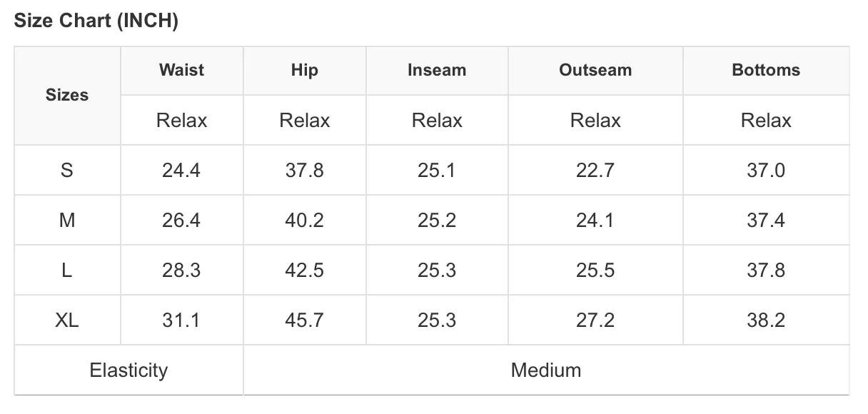The image size is (868, 414).
Task: Select the Sizes column header
Action: (x=67, y=95)
